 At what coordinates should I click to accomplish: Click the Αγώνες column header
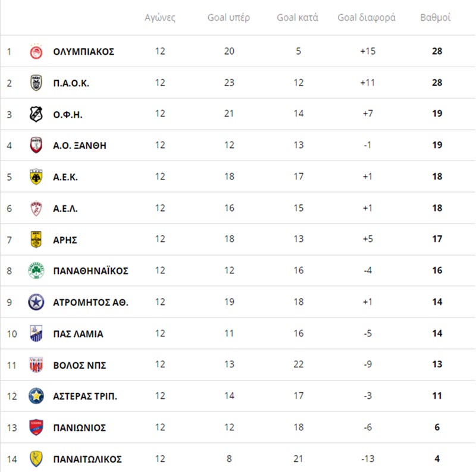(159, 18)
